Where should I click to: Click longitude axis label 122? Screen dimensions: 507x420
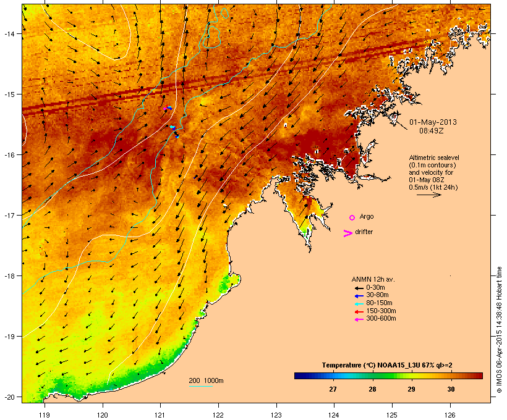click(x=218, y=415)
